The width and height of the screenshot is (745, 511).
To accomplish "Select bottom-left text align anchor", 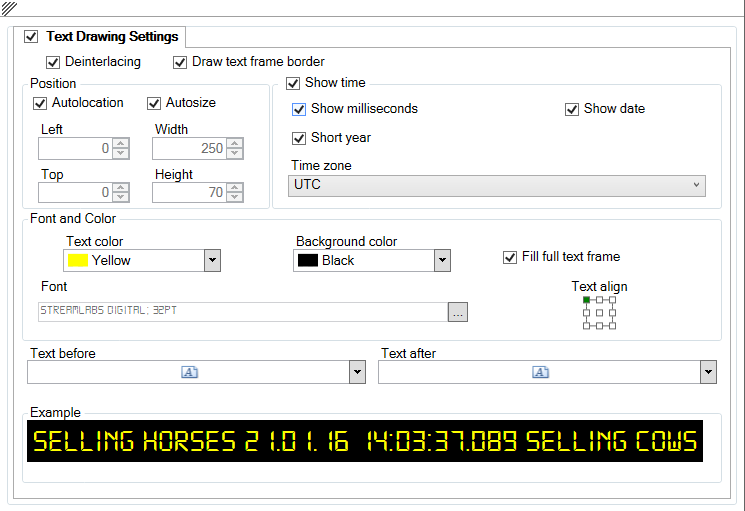I will 586,326.
